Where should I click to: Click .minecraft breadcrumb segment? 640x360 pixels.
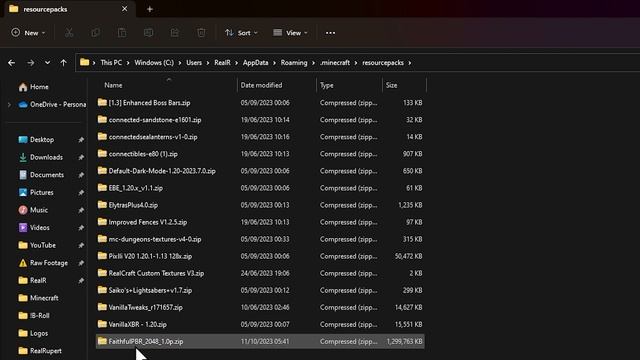click(x=335, y=62)
